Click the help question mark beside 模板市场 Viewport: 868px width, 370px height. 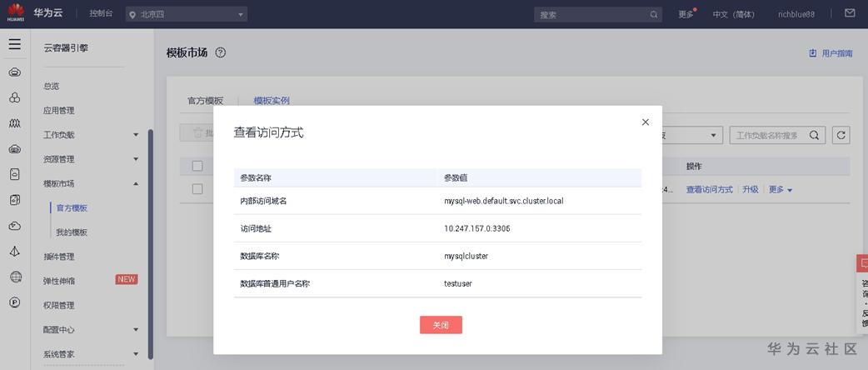tap(220, 52)
